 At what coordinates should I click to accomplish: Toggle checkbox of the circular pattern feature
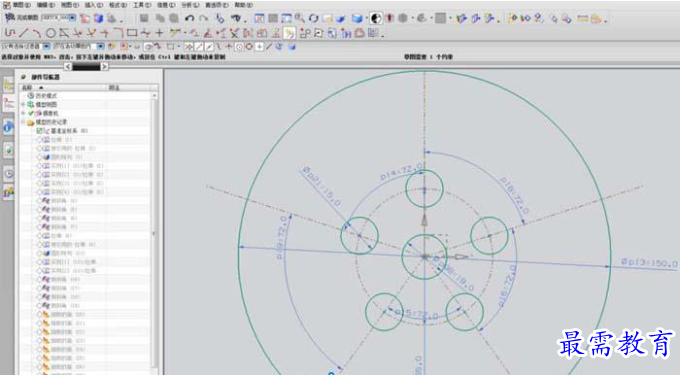click(x=40, y=157)
